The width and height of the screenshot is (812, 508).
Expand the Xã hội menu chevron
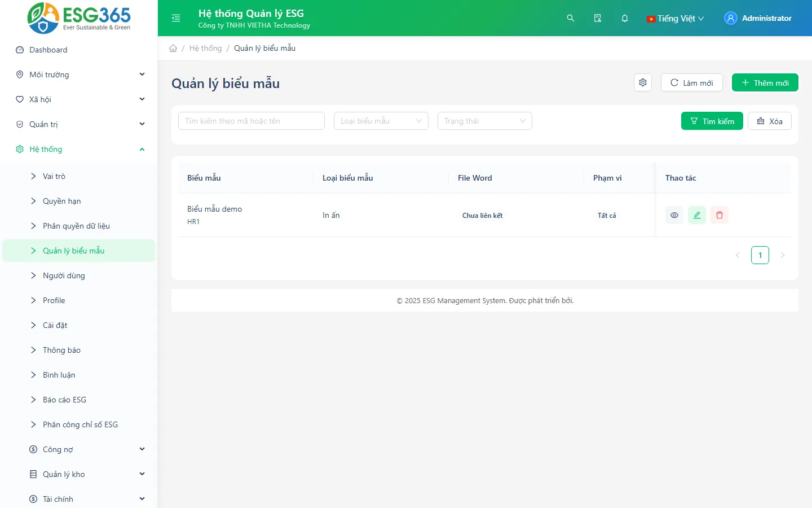click(x=142, y=99)
